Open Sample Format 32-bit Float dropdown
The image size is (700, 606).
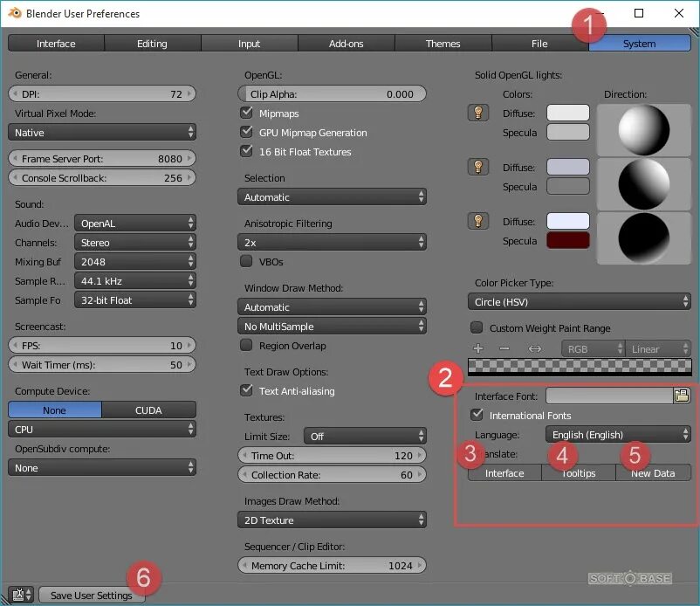point(134,300)
